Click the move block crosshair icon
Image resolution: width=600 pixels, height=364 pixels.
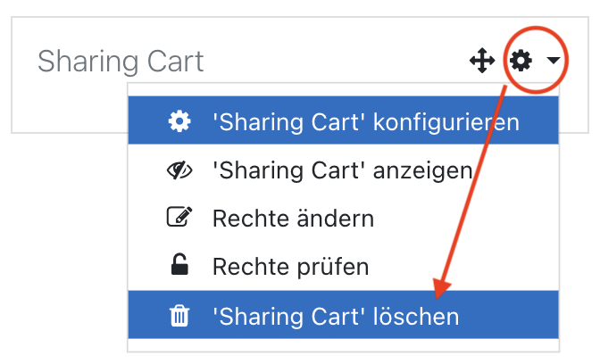482,61
